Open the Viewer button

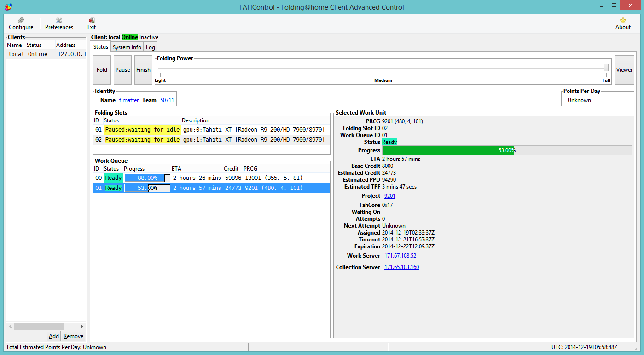tap(624, 70)
